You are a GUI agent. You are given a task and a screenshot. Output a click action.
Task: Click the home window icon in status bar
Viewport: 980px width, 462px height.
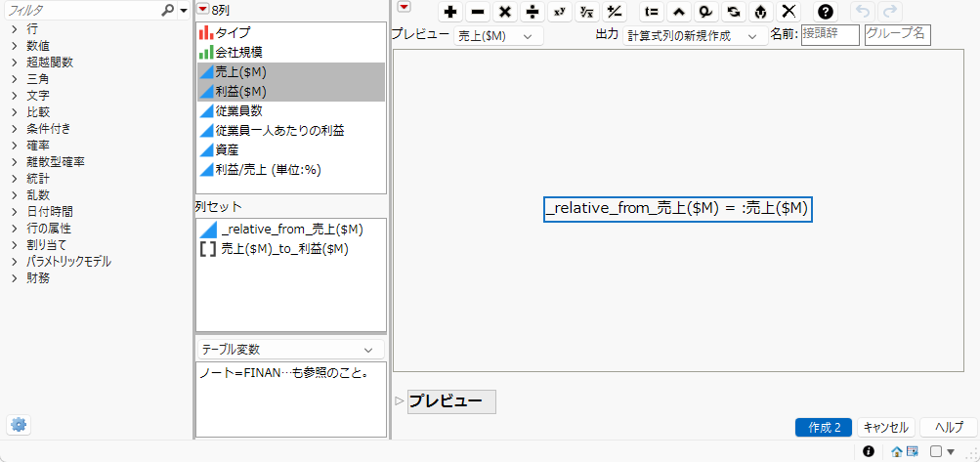[x=896, y=451]
